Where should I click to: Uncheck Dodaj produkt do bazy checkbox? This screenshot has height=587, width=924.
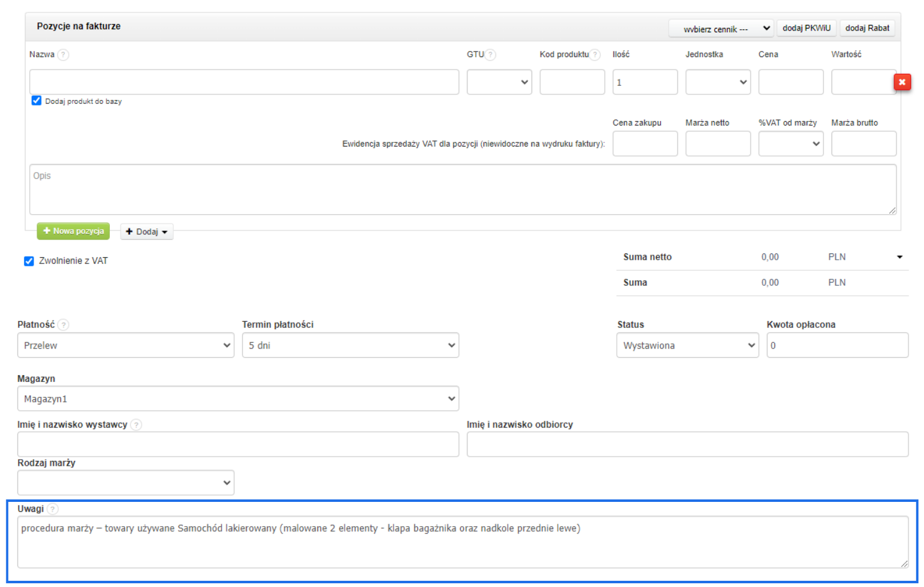pyautogui.click(x=37, y=101)
